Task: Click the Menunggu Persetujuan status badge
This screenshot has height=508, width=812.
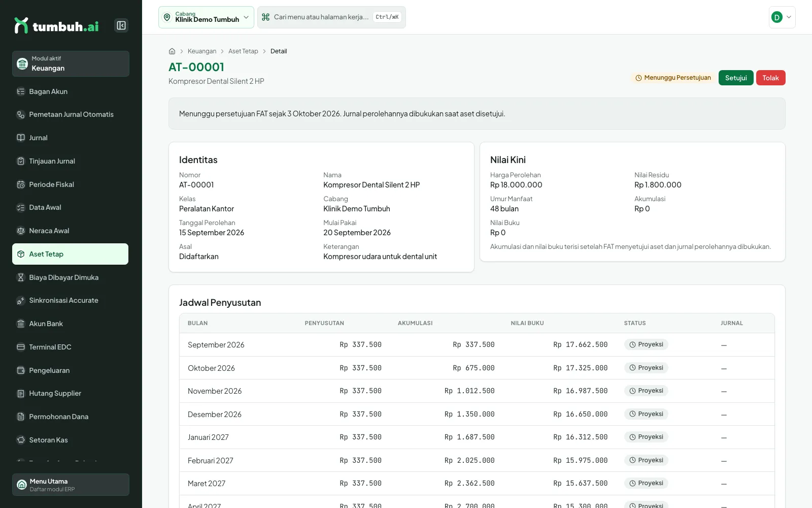Action: [x=673, y=78]
